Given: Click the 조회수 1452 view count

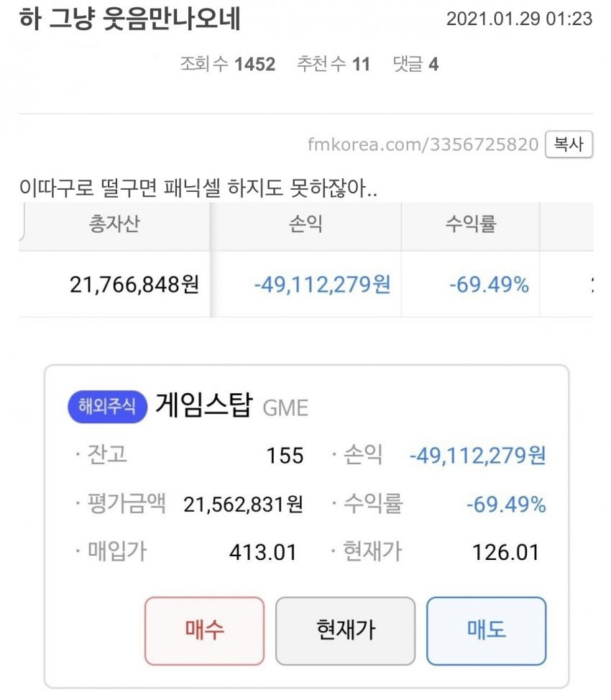Looking at the screenshot, I should pos(228,65).
